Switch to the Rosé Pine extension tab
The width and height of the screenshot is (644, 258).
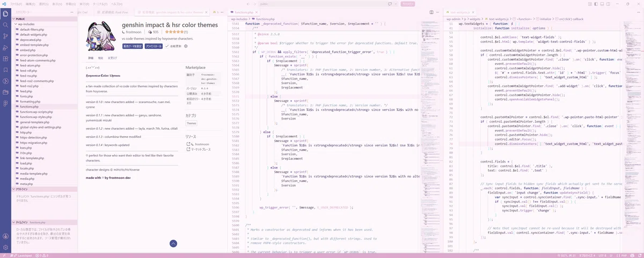(x=113, y=11)
